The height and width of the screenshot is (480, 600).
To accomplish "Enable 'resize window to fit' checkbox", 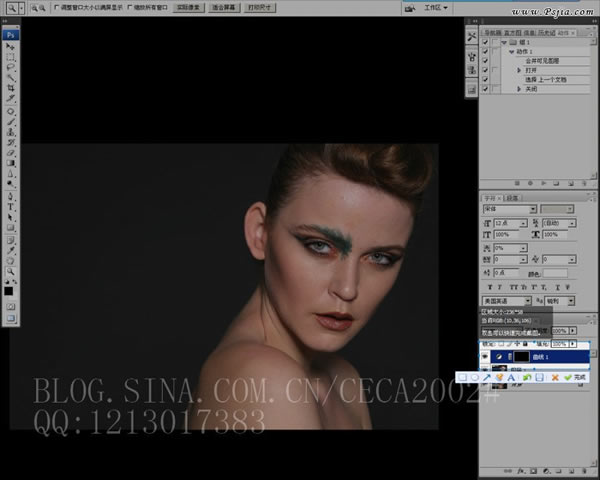I will (x=57, y=7).
